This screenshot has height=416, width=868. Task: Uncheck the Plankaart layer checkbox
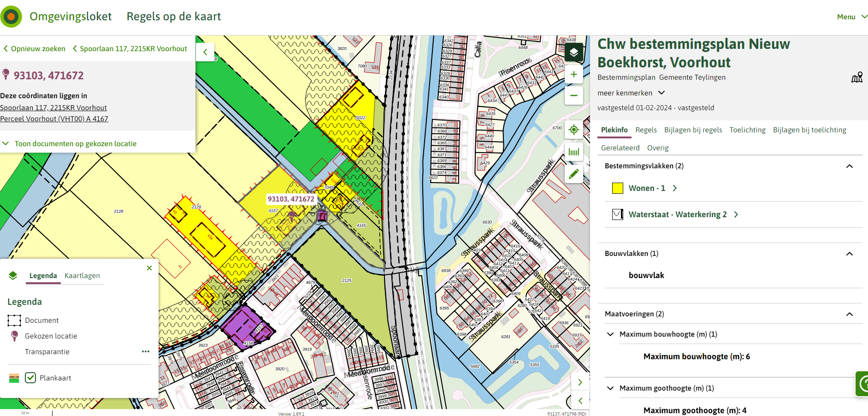(x=30, y=378)
